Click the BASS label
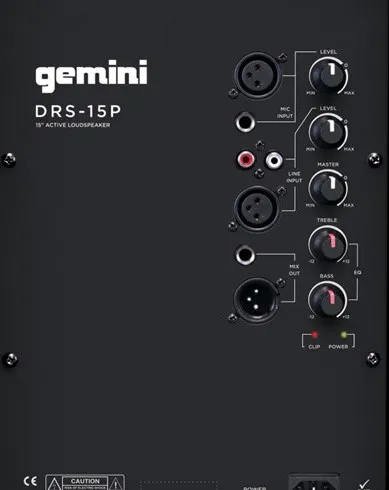389x490 pixels. pos(327,276)
